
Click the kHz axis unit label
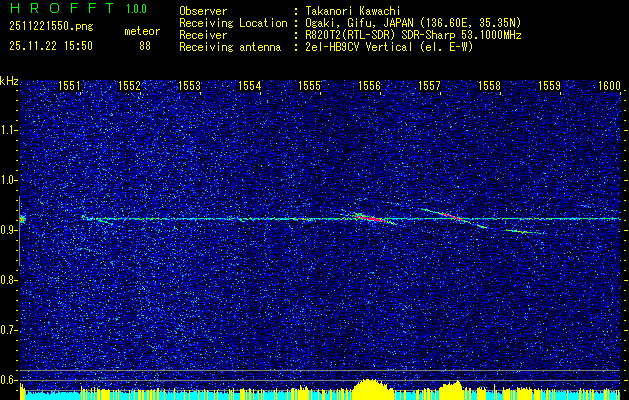(9, 81)
